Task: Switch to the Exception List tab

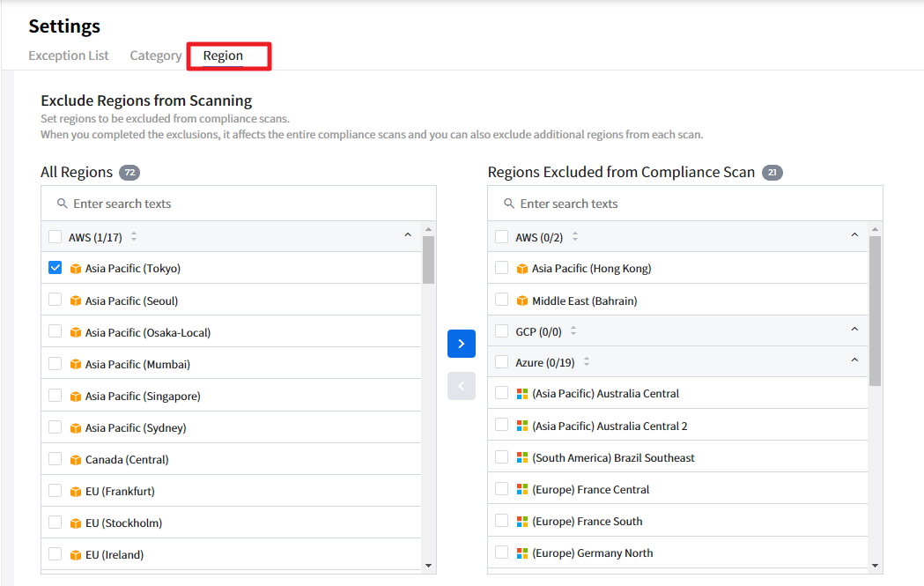Action: pyautogui.click(x=69, y=56)
